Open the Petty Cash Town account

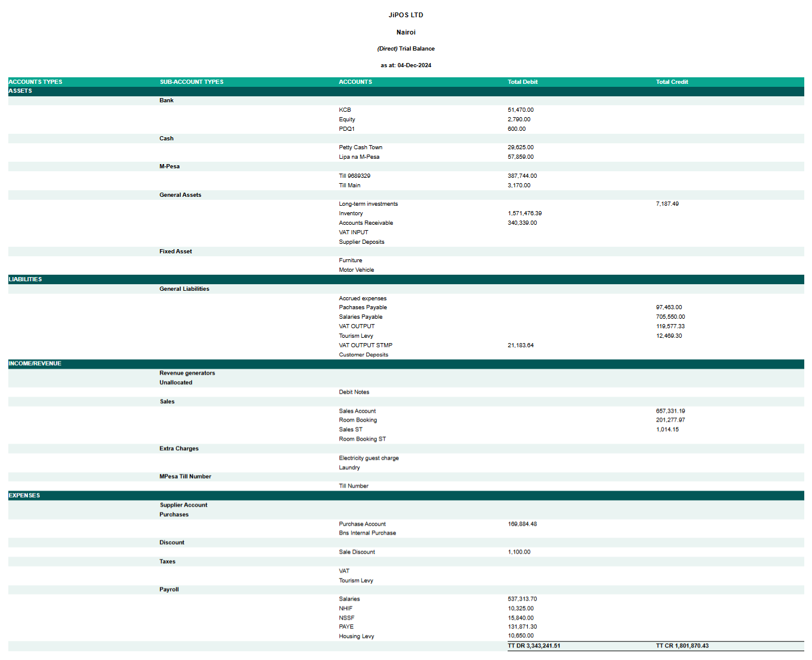361,147
